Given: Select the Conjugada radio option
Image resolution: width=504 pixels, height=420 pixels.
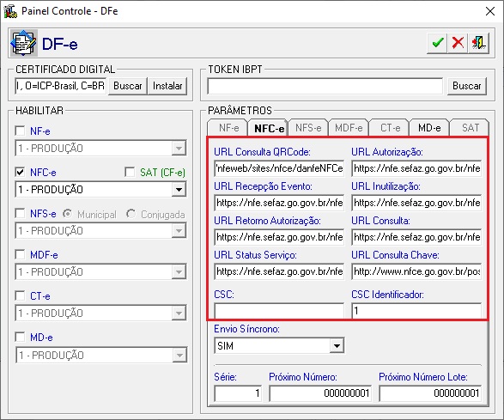Looking at the screenshot, I should click(131, 214).
